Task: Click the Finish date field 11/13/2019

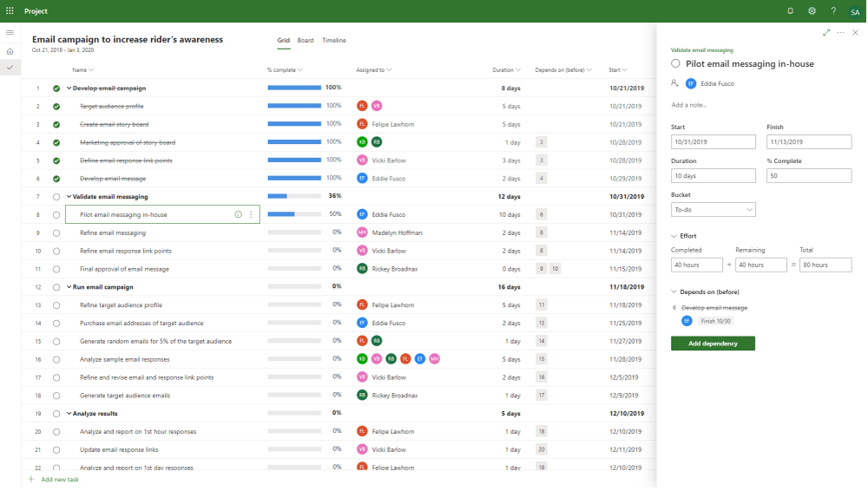Action: [809, 142]
